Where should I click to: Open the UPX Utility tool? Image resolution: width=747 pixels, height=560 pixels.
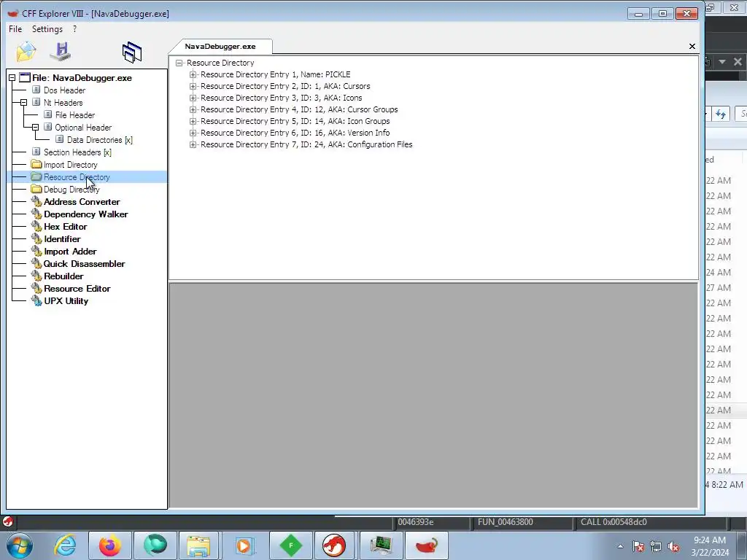click(x=66, y=300)
